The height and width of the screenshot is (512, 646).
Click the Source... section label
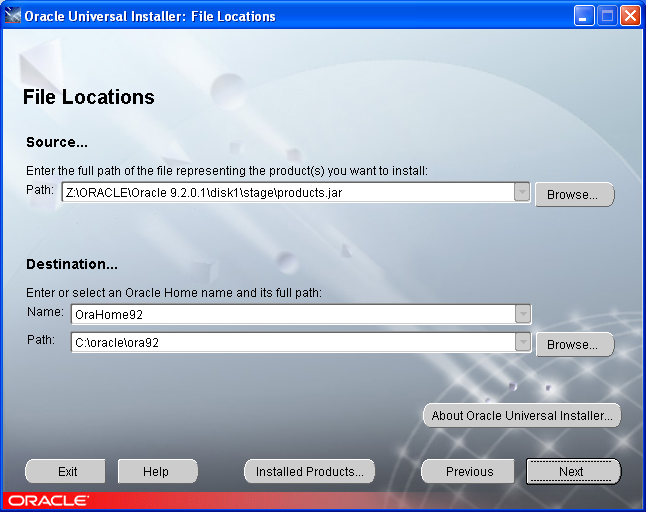coord(57,142)
